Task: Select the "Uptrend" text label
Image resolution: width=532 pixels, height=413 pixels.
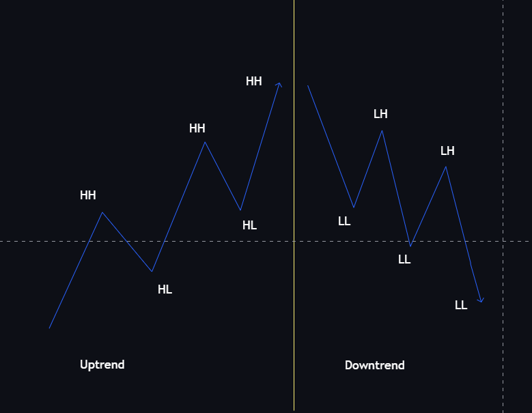Action: (102, 365)
